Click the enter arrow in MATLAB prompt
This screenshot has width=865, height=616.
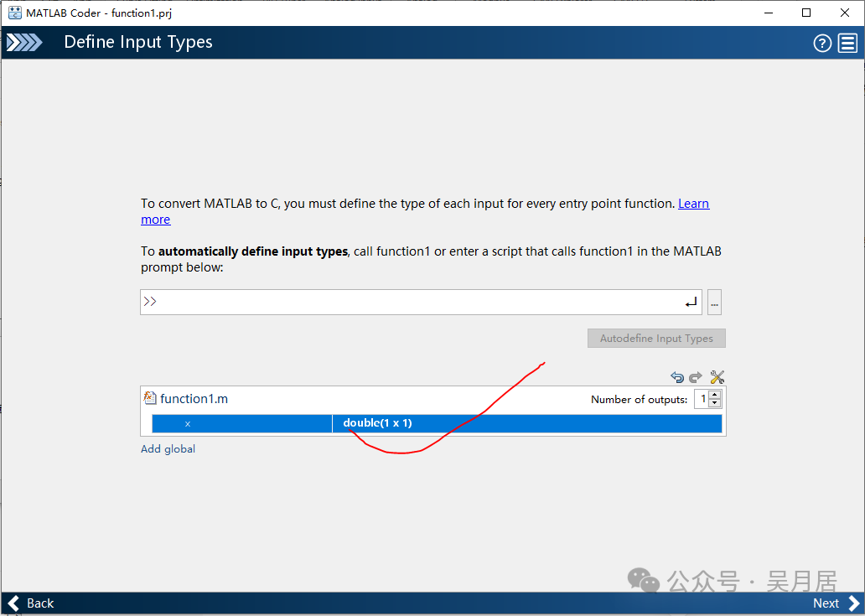click(x=691, y=303)
